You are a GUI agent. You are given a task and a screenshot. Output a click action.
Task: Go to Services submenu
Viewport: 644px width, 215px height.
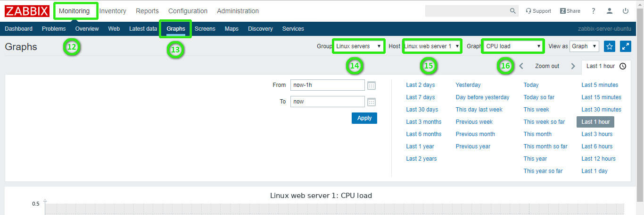293,29
